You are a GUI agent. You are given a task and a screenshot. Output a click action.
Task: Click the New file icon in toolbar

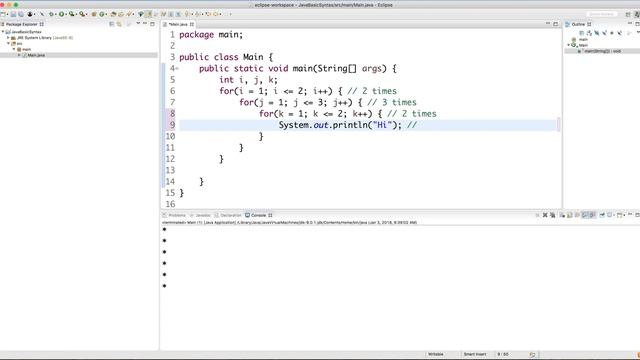click(x=3, y=14)
